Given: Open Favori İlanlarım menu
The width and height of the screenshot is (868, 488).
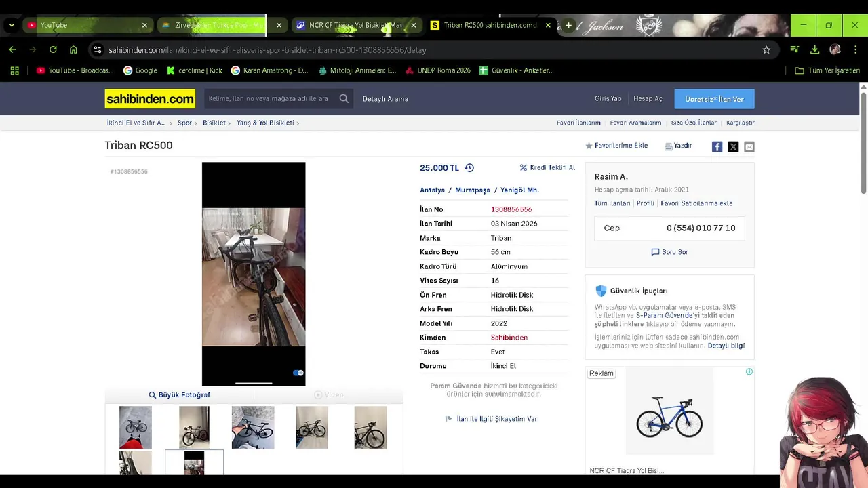Looking at the screenshot, I should point(578,123).
